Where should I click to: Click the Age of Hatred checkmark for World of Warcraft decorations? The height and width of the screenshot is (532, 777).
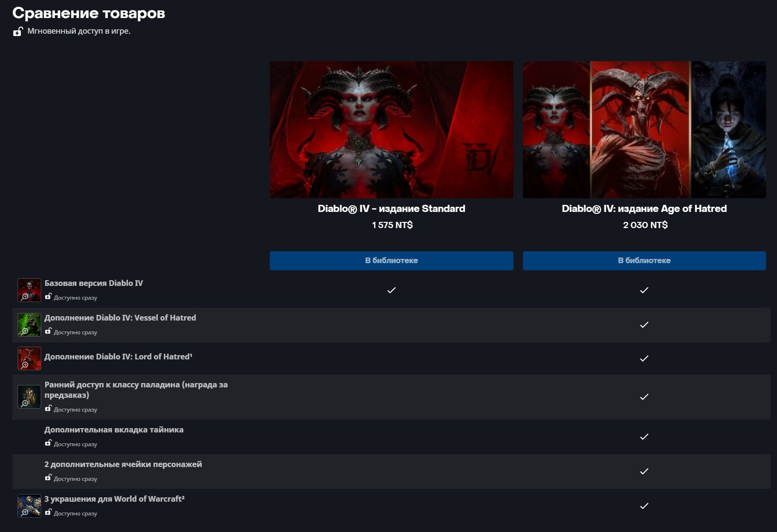click(644, 506)
